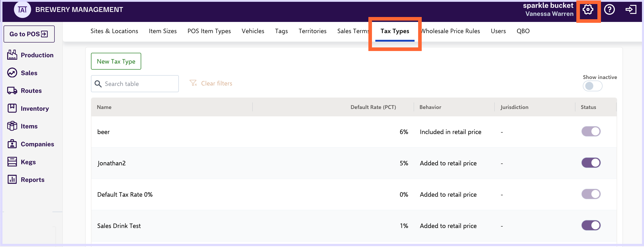This screenshot has height=247, width=644.
Task: Click the logout arrow icon
Action: (631, 10)
